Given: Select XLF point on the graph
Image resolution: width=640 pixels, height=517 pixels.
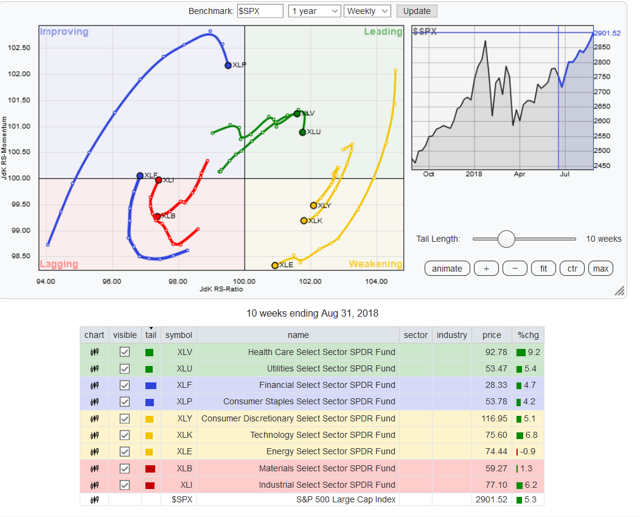Looking at the screenshot, I should (x=140, y=176).
